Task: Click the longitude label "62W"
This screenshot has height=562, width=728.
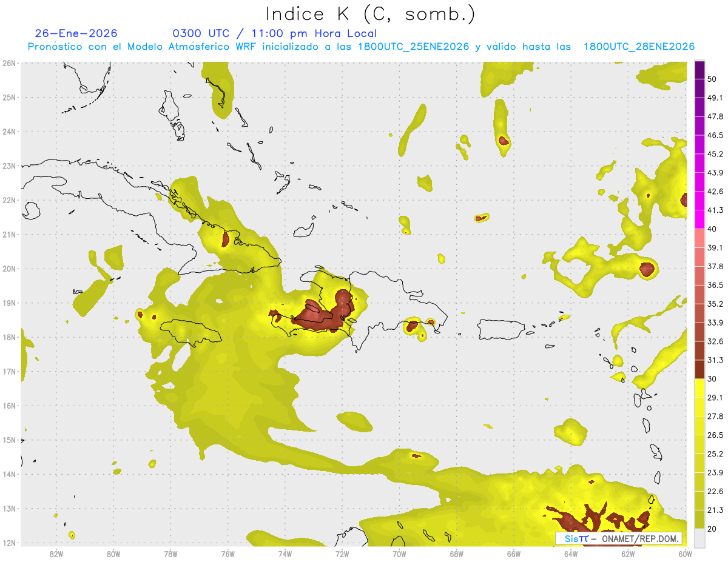Action: tap(628, 554)
